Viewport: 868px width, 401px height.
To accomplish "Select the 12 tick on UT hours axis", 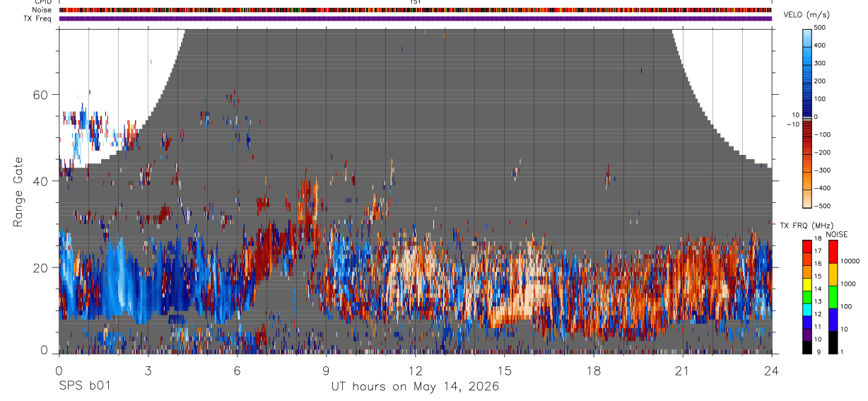I will click(x=415, y=370).
